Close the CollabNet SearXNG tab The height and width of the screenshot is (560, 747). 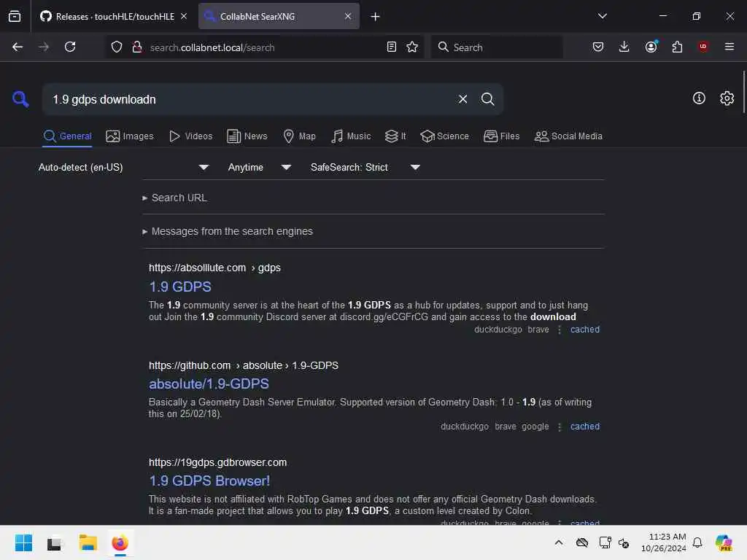(348, 16)
